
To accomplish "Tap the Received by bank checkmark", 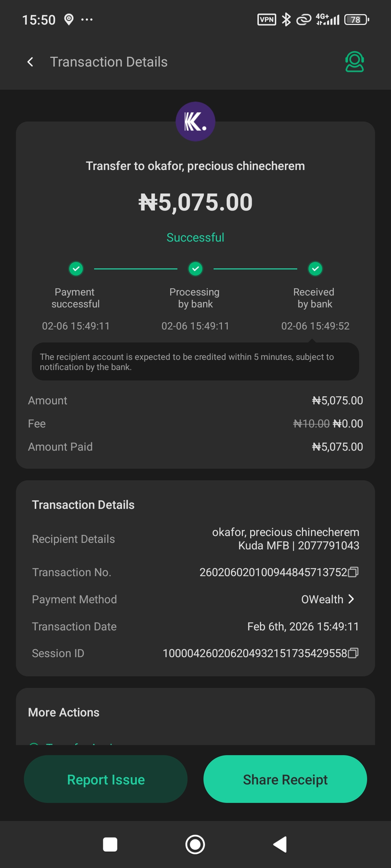I will [x=315, y=269].
